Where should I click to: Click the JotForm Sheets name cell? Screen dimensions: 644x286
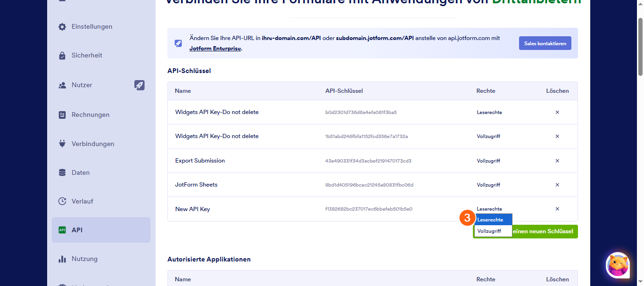(196, 185)
